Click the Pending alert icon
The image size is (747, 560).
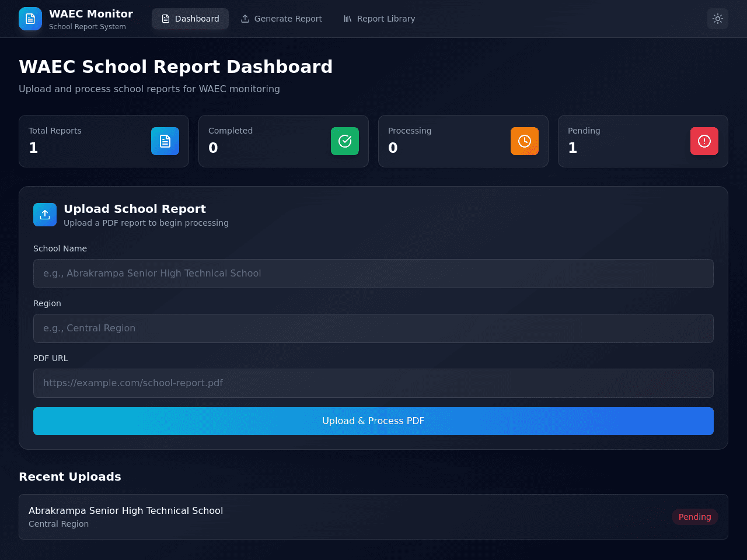(x=704, y=141)
